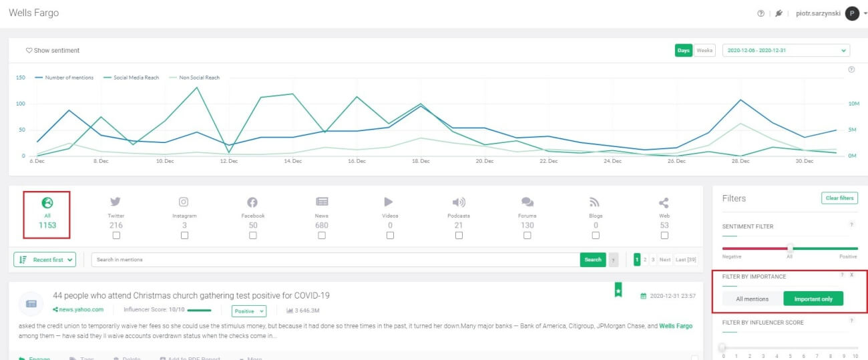Click the search help question mark button

point(614,260)
